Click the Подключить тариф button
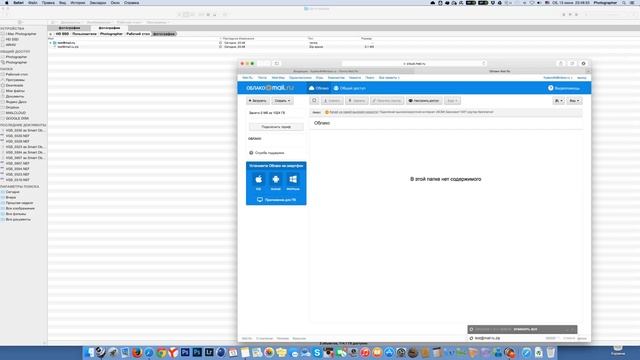 pos(276,127)
